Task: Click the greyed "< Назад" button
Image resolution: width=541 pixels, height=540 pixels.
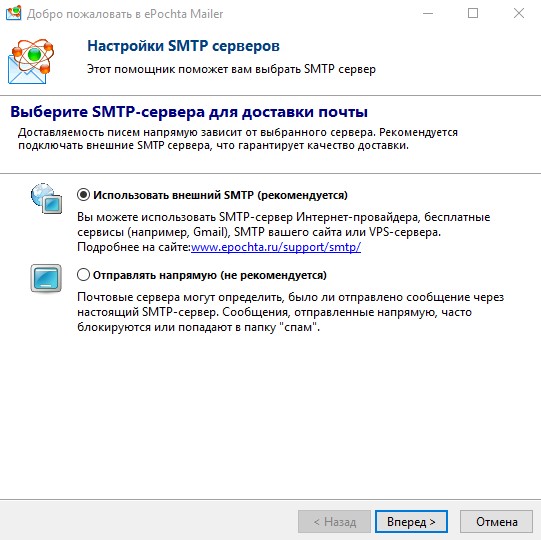Action: (334, 521)
